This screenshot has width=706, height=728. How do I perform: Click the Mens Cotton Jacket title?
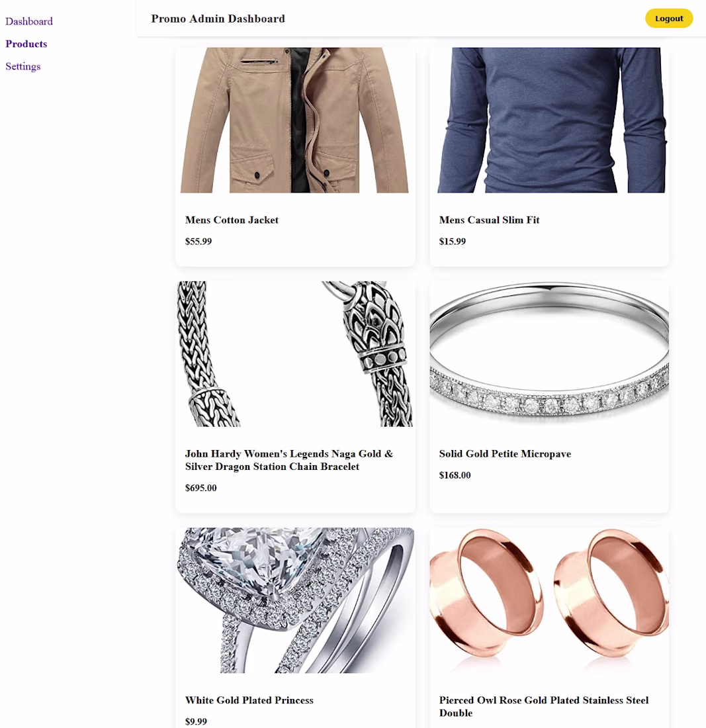tap(232, 220)
